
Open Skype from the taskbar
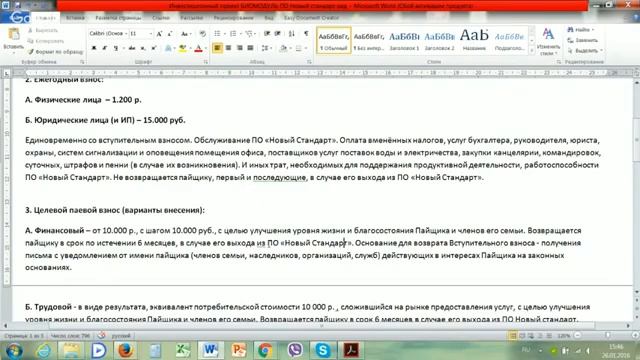click(x=322, y=351)
